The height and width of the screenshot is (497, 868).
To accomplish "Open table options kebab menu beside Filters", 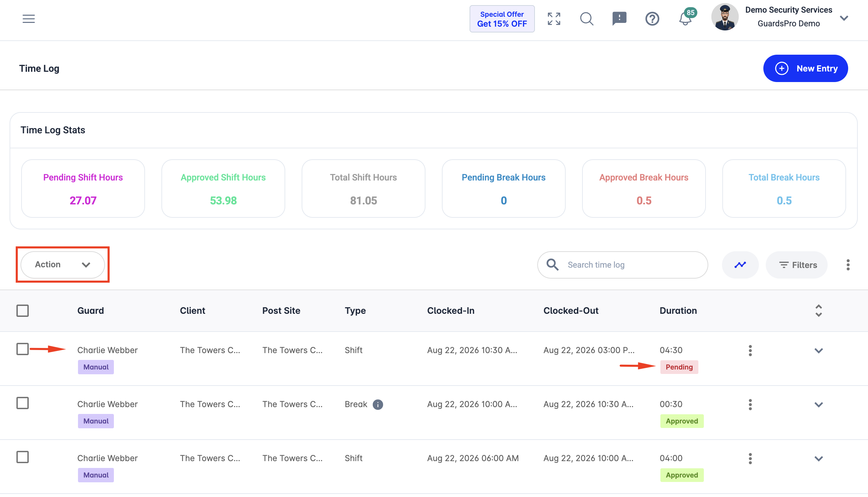I will click(x=848, y=265).
